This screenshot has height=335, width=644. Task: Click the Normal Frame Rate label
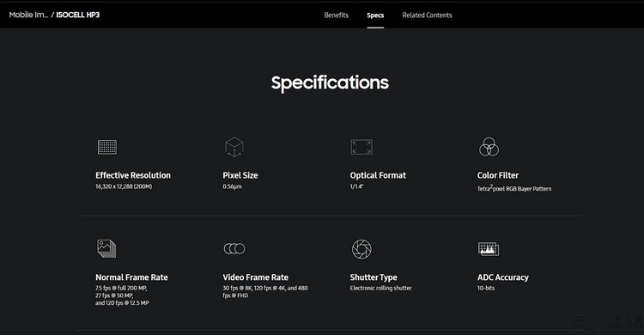click(x=131, y=277)
